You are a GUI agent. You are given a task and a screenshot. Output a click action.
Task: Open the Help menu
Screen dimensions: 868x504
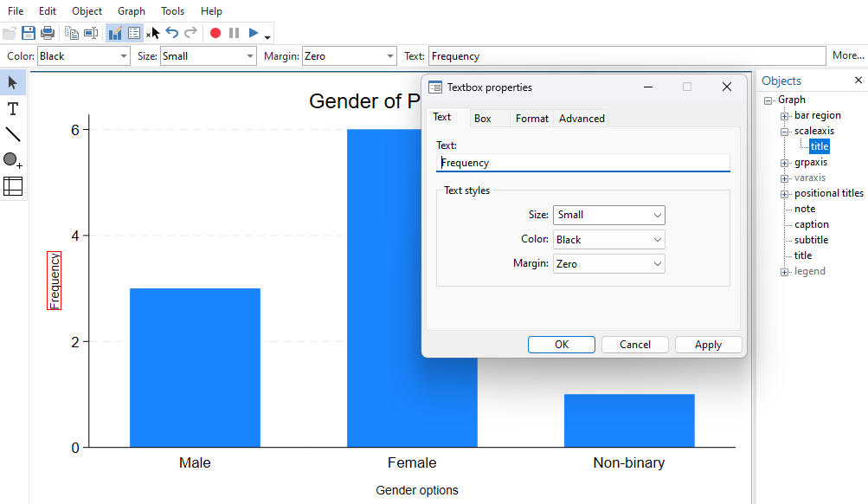(211, 11)
